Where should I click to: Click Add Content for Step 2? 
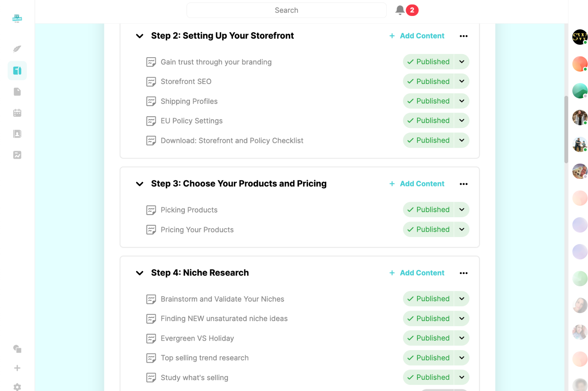coord(417,36)
